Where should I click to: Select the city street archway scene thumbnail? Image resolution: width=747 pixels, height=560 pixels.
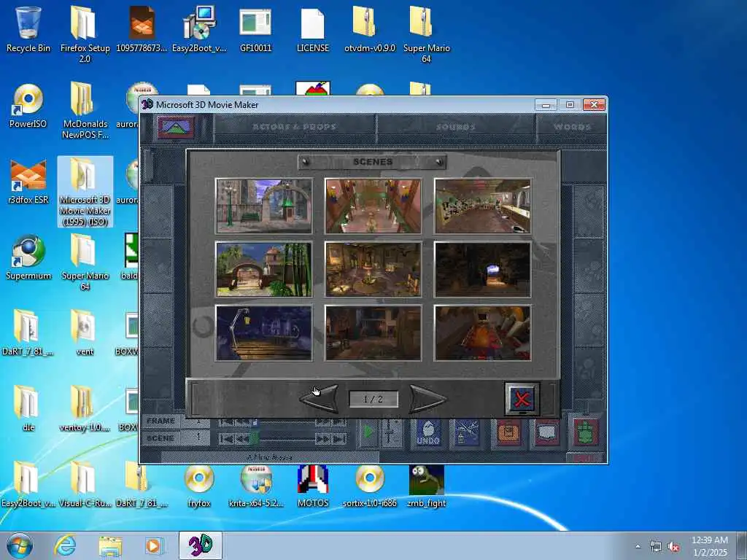(264, 206)
